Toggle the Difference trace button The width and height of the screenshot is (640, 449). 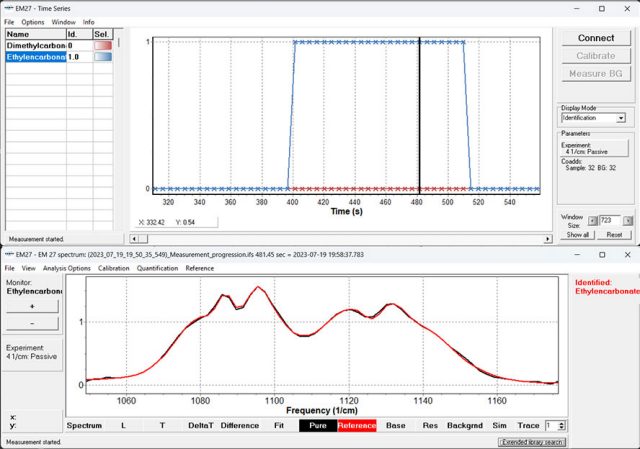coord(240,425)
